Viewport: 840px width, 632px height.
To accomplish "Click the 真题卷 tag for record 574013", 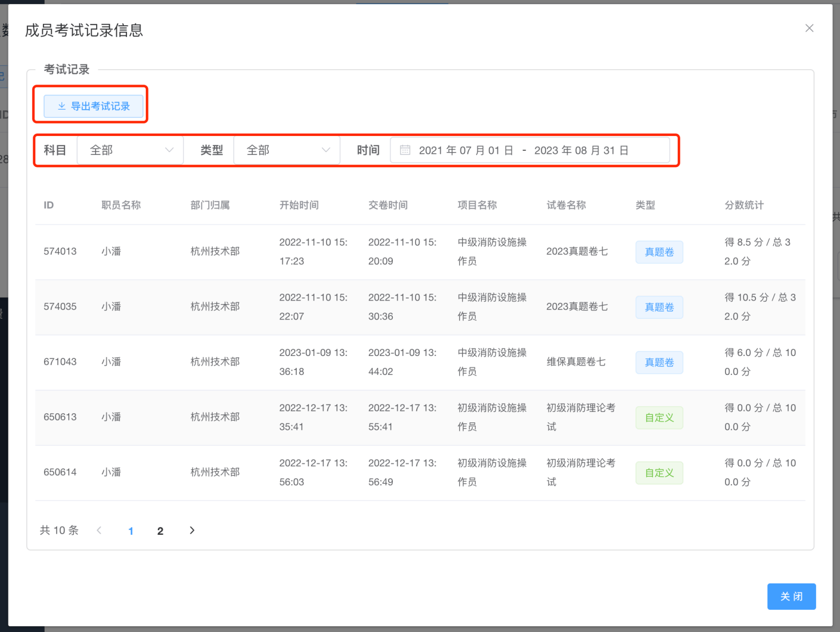I will (659, 252).
